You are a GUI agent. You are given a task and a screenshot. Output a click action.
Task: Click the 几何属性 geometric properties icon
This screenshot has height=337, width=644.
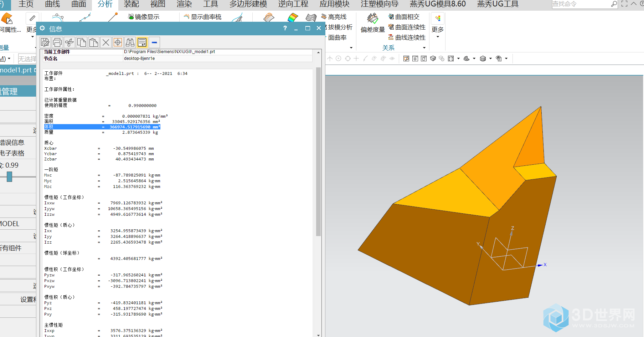(x=7, y=19)
